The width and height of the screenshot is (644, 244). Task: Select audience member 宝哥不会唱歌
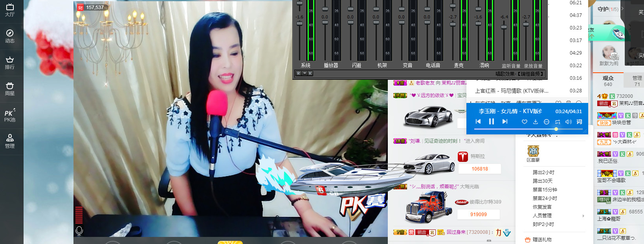coord(611,180)
